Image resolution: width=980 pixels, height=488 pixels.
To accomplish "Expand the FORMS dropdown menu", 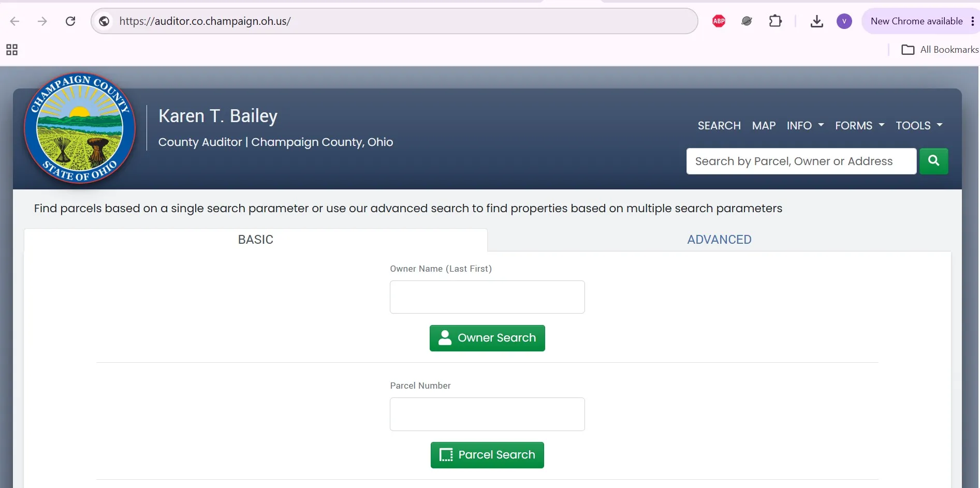I will pyautogui.click(x=859, y=126).
